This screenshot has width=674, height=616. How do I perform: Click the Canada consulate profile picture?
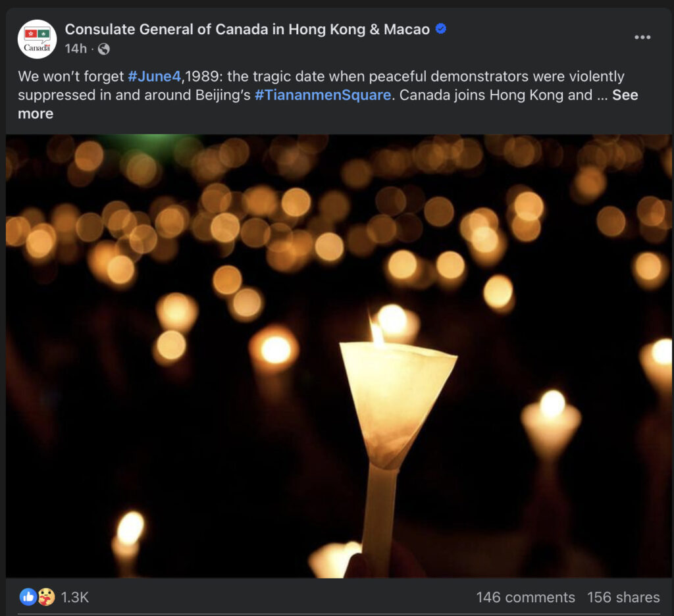point(37,39)
